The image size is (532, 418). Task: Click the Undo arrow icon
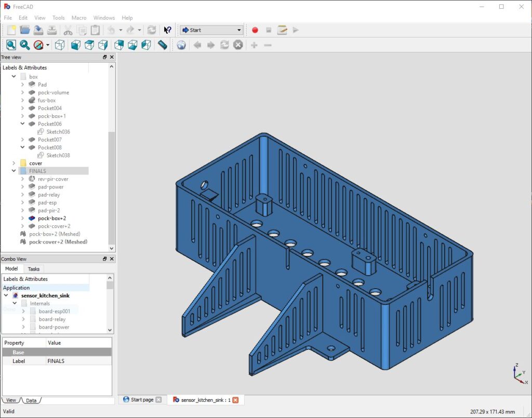[111, 30]
